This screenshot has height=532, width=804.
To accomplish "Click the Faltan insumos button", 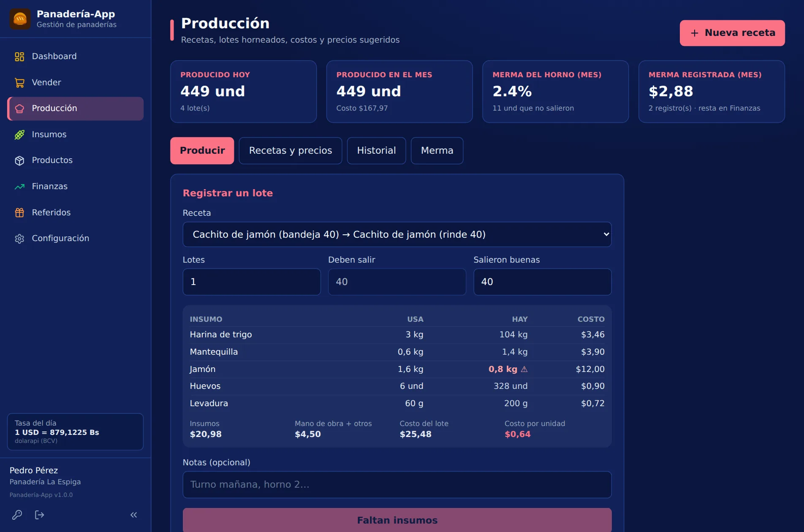I will [x=397, y=520].
